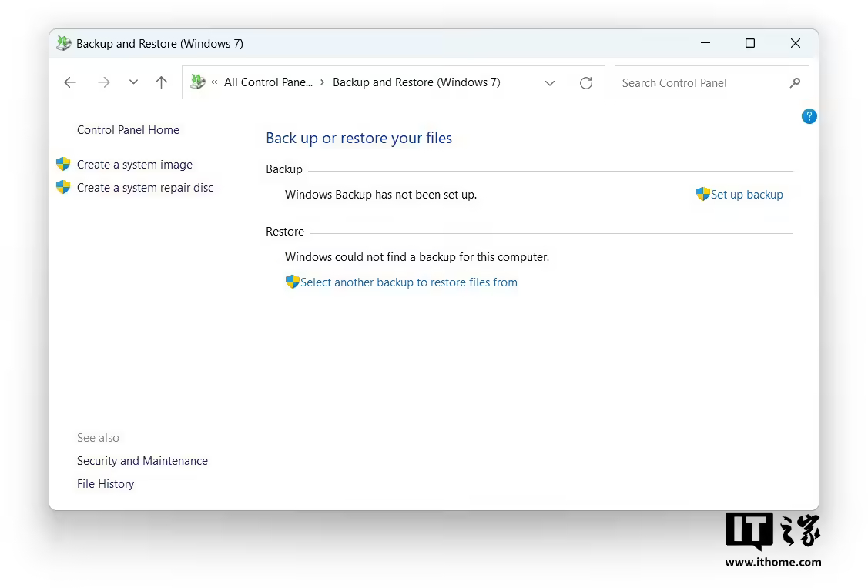Focus the Search Control Panel field
The image size is (868, 588).
(x=699, y=83)
